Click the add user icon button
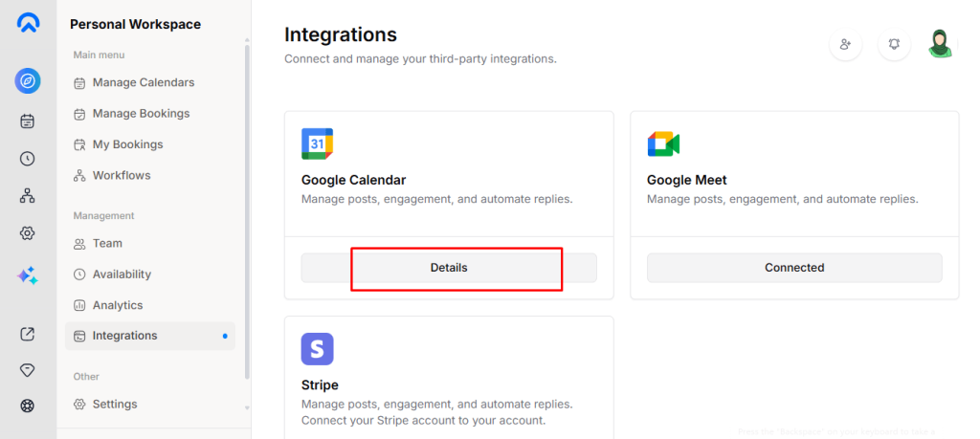The image size is (980, 439). coord(845,44)
